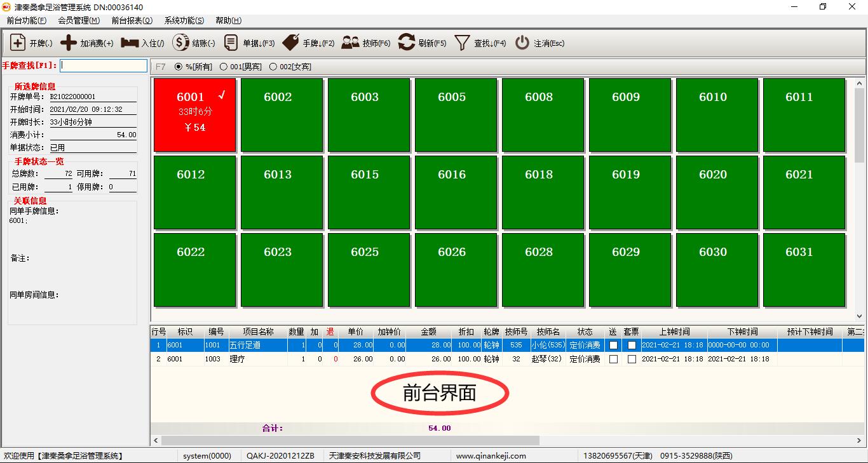
Task: Tick the 送 checkbox for 五行足道 row
Action: 613,345
